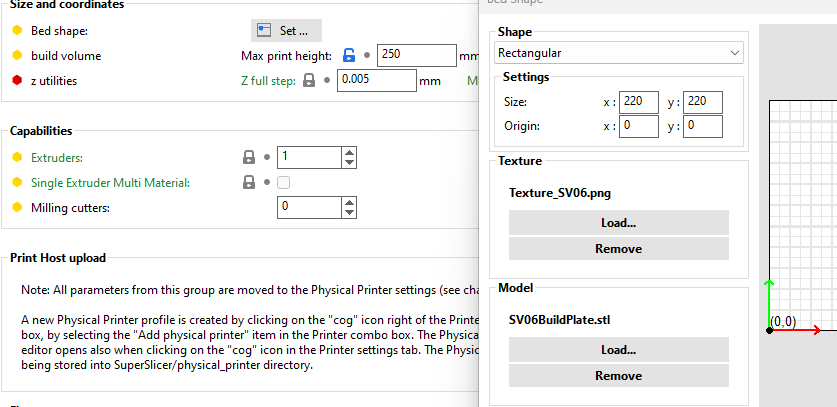Click the lock icon next to Z full step
This screenshot has width=837, height=407.
pos(309,81)
